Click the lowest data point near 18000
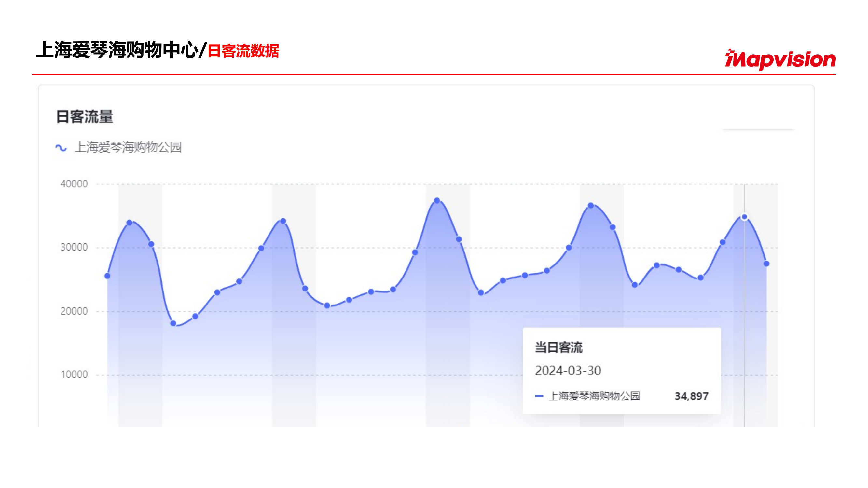868x488 pixels. click(x=173, y=323)
